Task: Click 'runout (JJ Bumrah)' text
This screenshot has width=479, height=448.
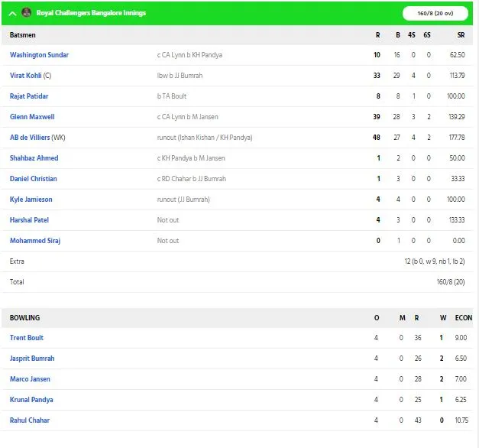Action: click(x=183, y=200)
